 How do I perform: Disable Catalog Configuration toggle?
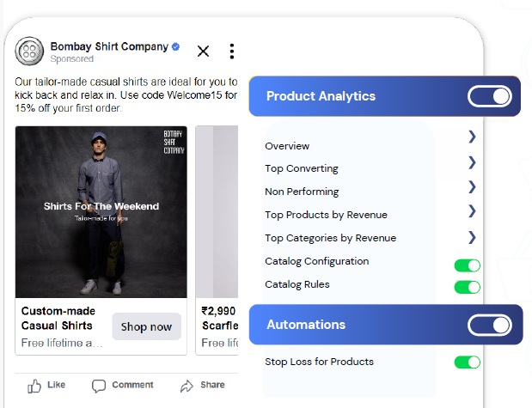pyautogui.click(x=467, y=265)
